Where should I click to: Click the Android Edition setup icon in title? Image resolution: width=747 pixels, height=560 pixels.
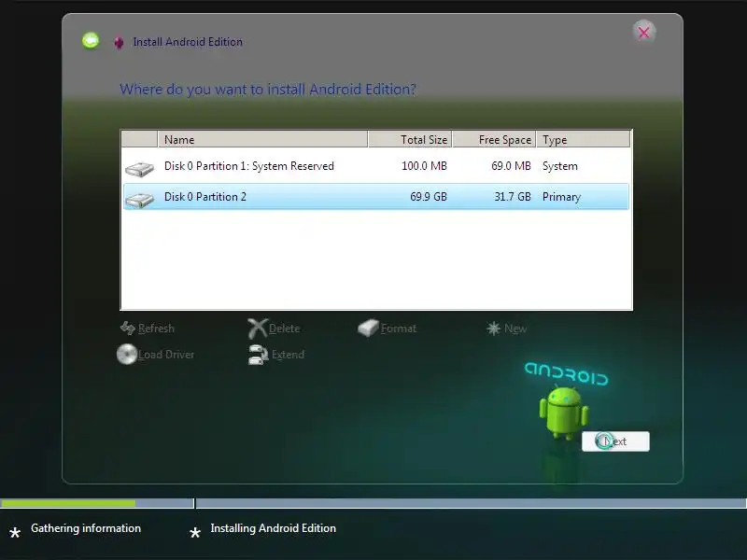coord(120,43)
